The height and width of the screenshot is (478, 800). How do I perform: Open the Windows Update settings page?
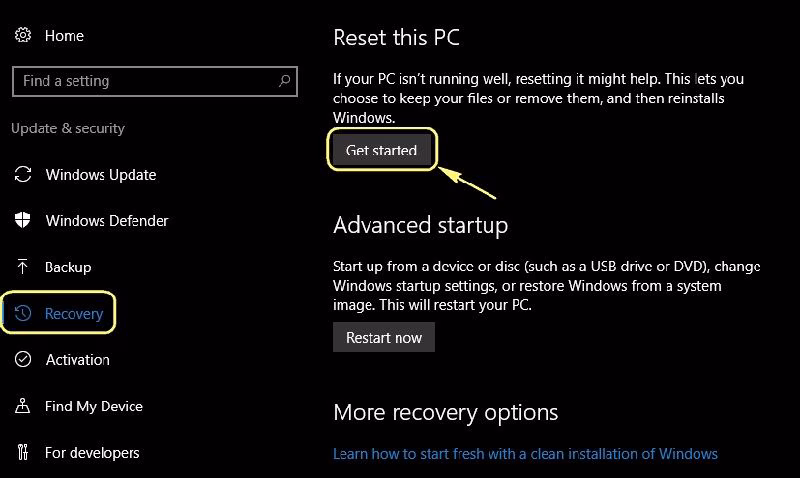point(100,175)
